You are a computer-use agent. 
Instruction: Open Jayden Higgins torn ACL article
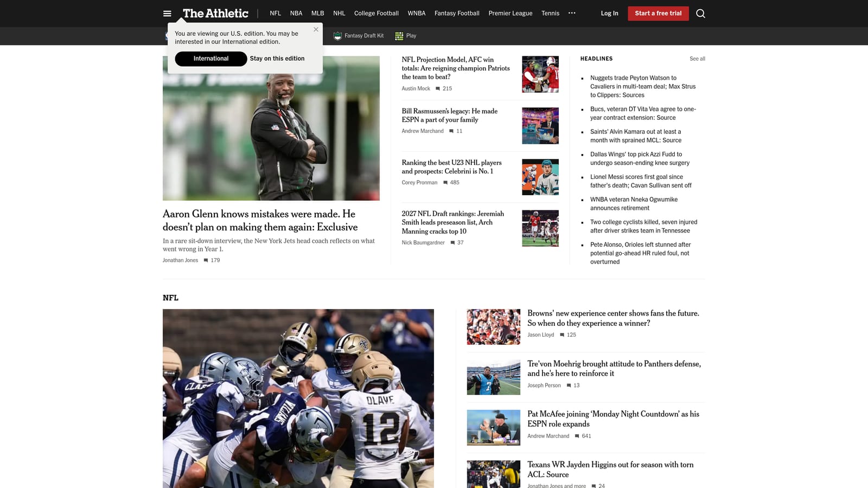coord(610,470)
